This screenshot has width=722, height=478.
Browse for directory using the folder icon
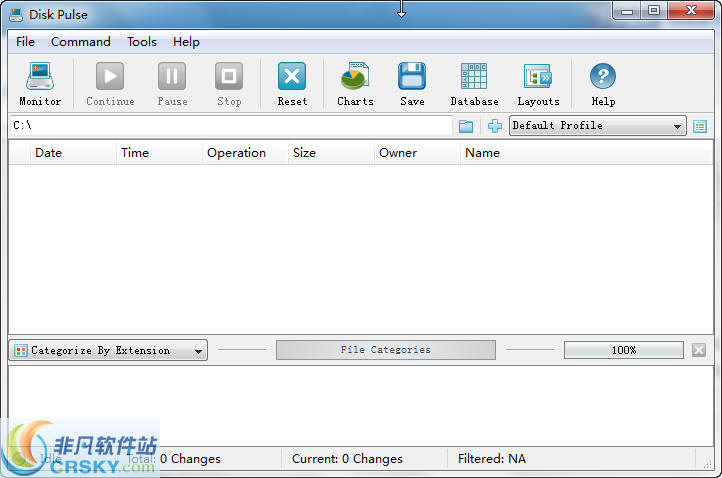[x=466, y=126]
